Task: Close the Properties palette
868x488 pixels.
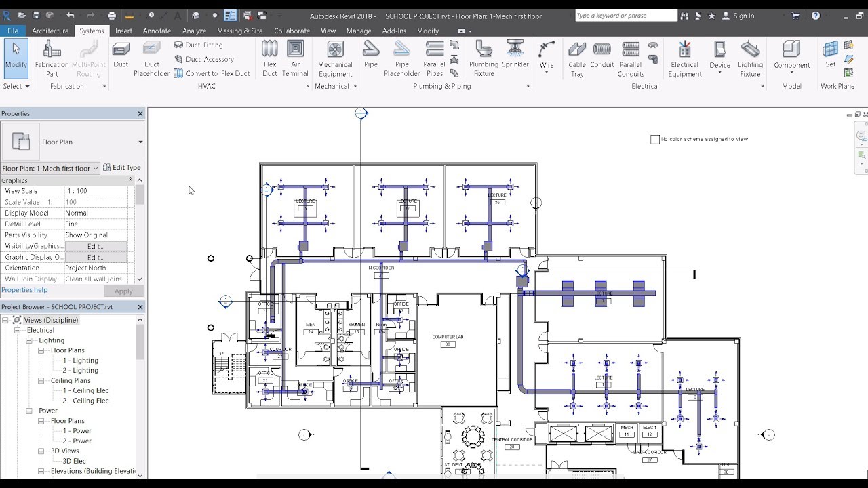Action: (x=140, y=113)
